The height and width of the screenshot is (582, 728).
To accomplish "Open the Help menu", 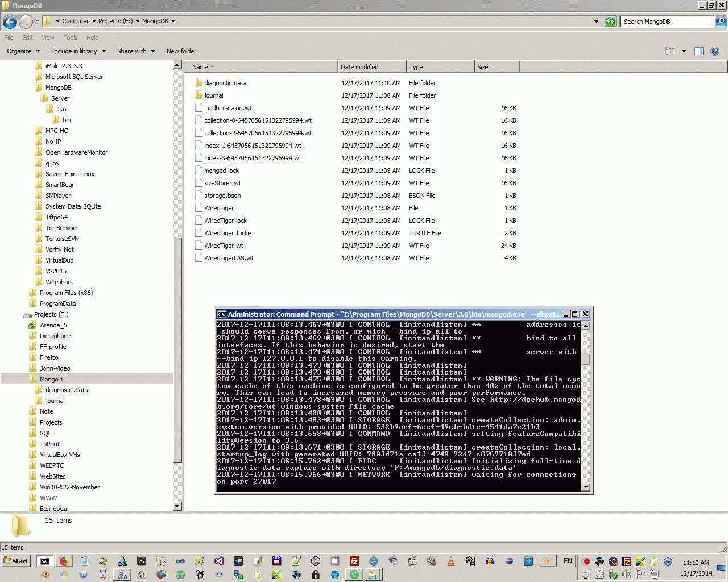I will coord(92,38).
